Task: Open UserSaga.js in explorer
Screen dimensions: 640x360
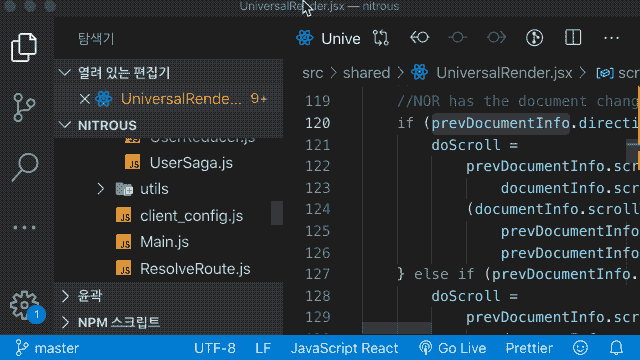Action: pyautogui.click(x=191, y=163)
